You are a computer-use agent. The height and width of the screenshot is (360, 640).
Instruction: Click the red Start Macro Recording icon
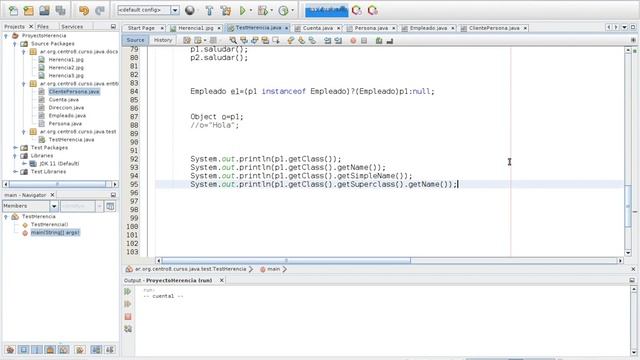click(x=353, y=40)
